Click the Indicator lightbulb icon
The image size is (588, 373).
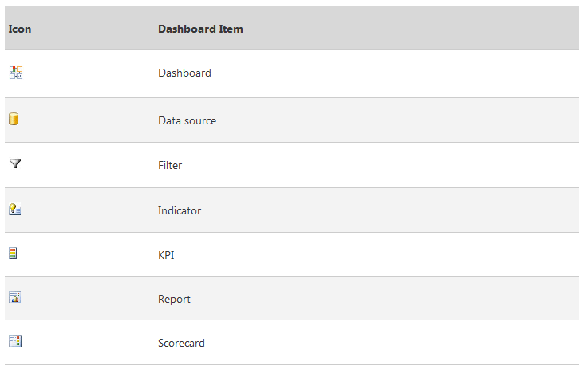(15, 210)
